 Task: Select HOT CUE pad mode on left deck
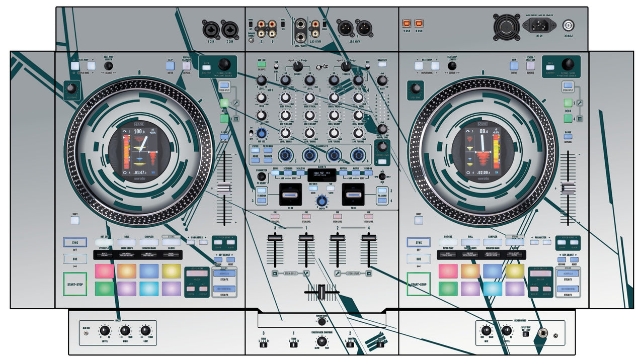(x=104, y=242)
